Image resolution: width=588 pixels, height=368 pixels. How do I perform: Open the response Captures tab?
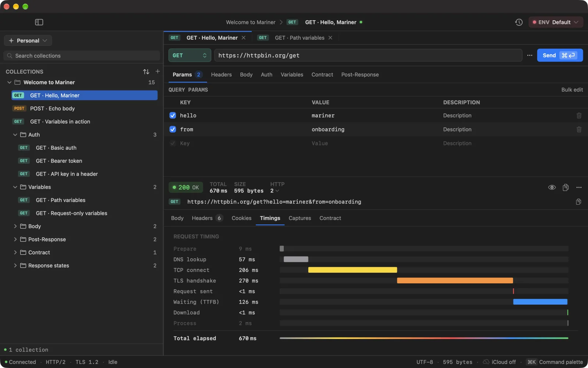point(300,218)
